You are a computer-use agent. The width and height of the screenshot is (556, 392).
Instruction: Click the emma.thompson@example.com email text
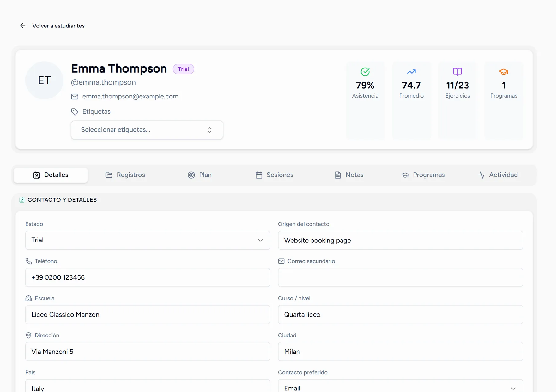[130, 97]
